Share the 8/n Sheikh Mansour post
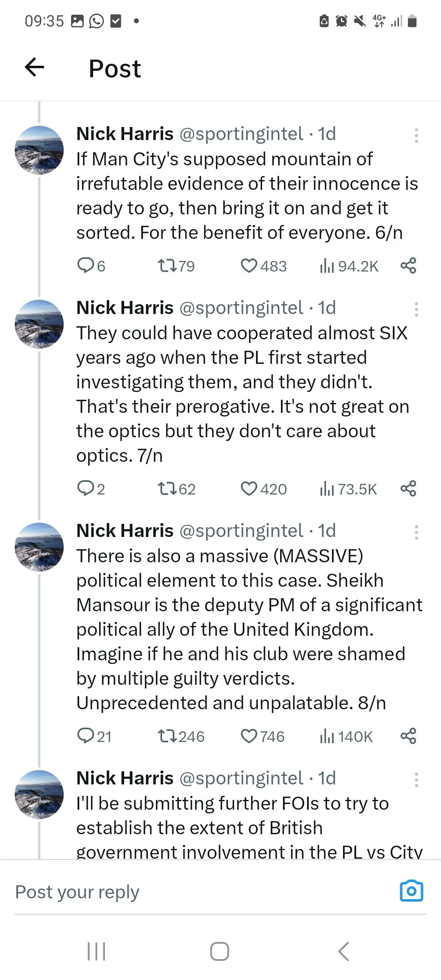 pos(408,736)
